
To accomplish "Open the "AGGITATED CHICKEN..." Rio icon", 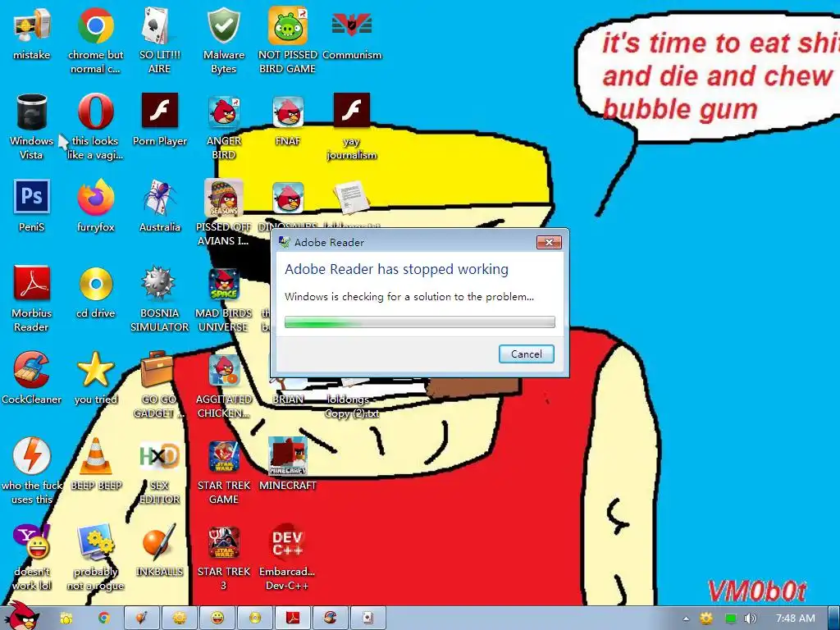I will [223, 386].
